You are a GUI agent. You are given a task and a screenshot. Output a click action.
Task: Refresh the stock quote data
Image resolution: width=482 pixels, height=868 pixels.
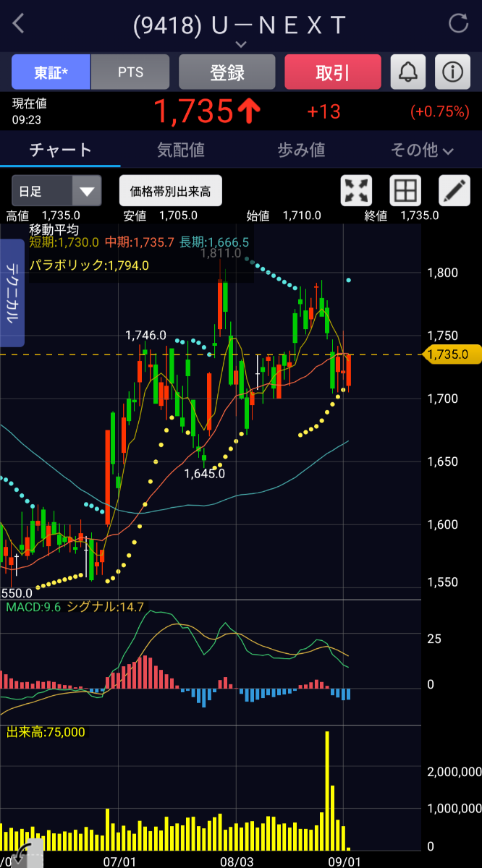pyautogui.click(x=459, y=23)
